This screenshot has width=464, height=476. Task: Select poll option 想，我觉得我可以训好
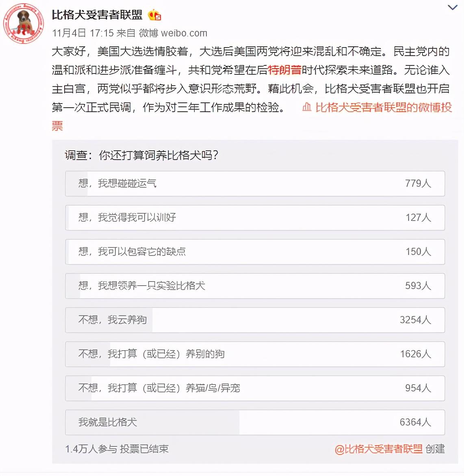coord(255,218)
